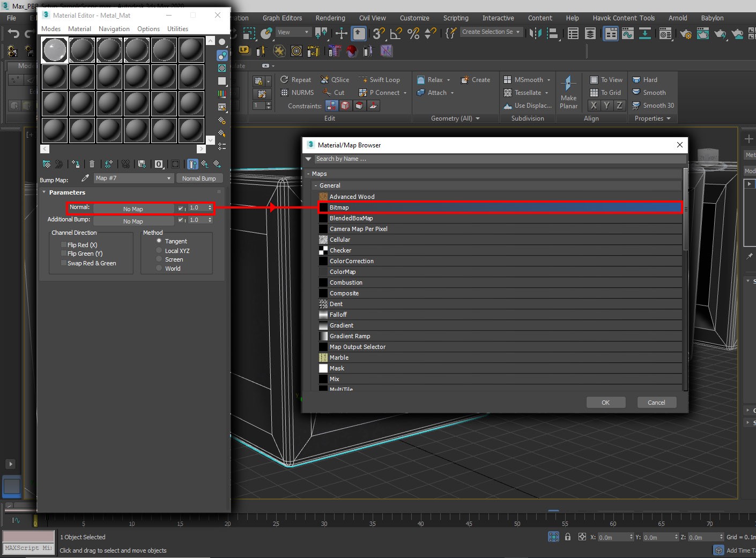Viewport: 756px width, 558px height.
Task: Switch to the Navigation menu in Material Editor
Action: [114, 29]
